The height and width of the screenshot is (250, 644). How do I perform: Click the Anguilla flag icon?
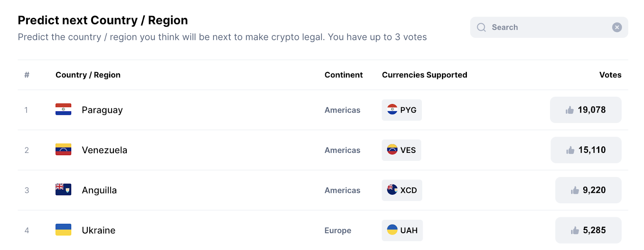click(x=63, y=190)
